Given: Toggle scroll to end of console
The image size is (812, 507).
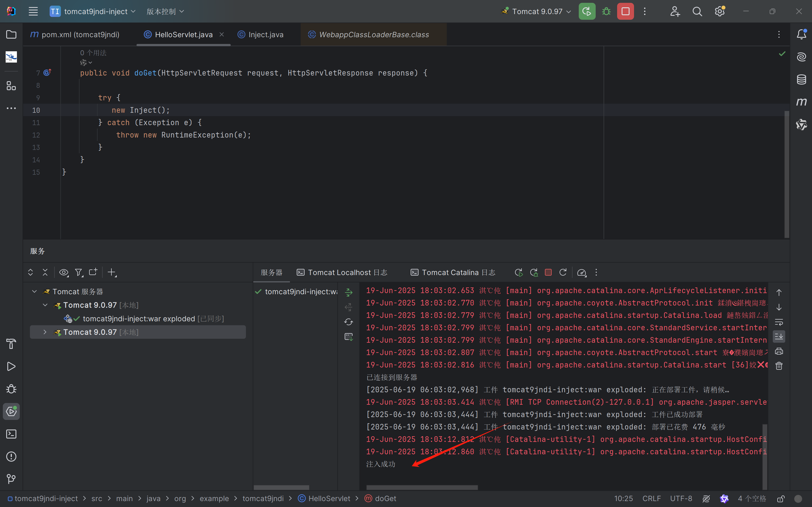Looking at the screenshot, I should [779, 336].
